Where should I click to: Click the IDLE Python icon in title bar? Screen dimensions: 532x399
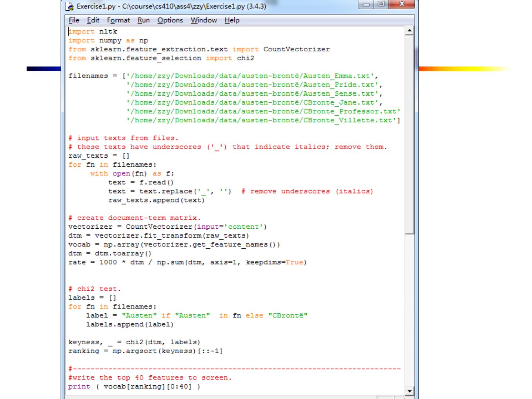[69, 6]
